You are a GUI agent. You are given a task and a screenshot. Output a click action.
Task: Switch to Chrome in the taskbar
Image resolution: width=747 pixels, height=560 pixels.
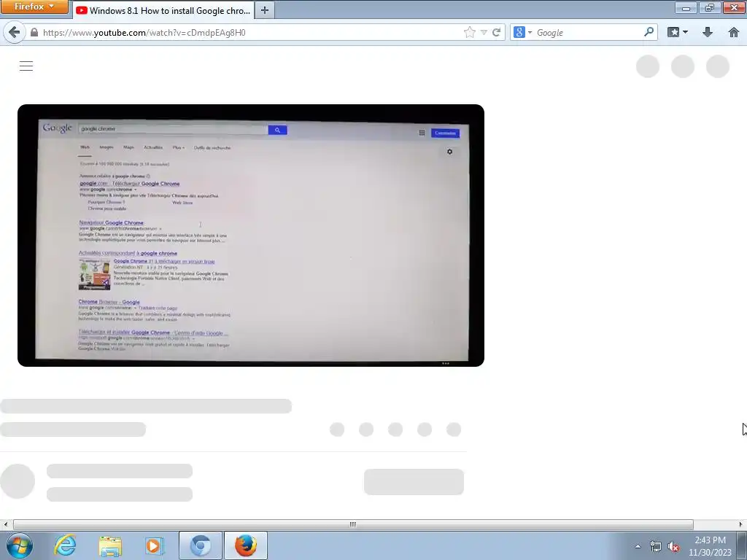click(200, 545)
